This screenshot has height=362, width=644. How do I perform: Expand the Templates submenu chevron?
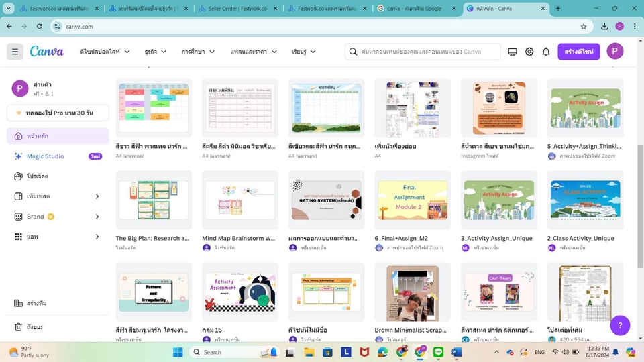point(97,196)
